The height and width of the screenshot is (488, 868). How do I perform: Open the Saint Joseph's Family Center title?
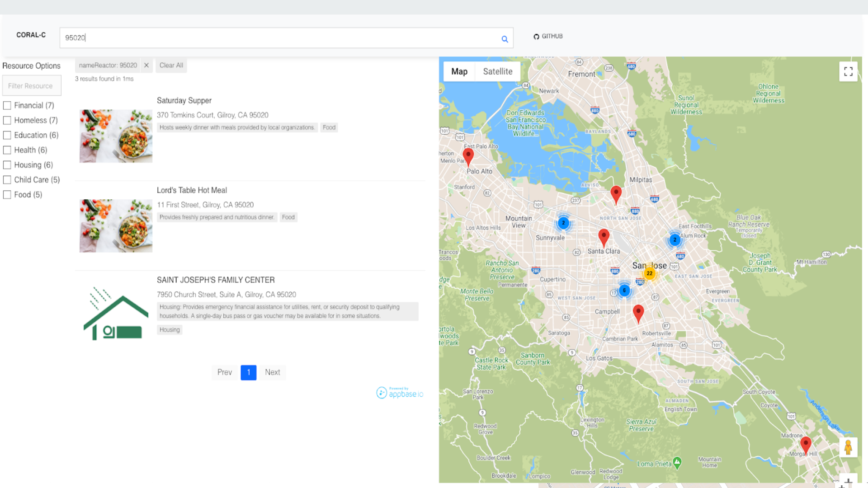pos(216,280)
